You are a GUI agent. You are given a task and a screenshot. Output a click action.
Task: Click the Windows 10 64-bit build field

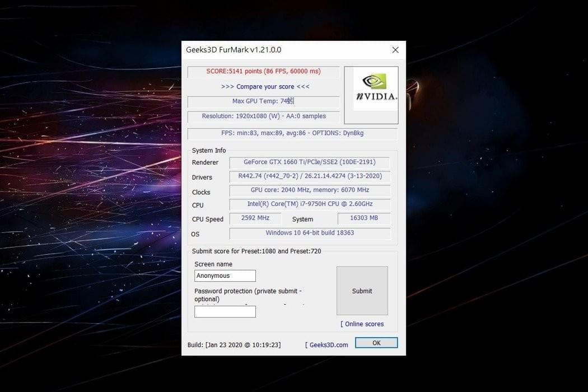(310, 233)
